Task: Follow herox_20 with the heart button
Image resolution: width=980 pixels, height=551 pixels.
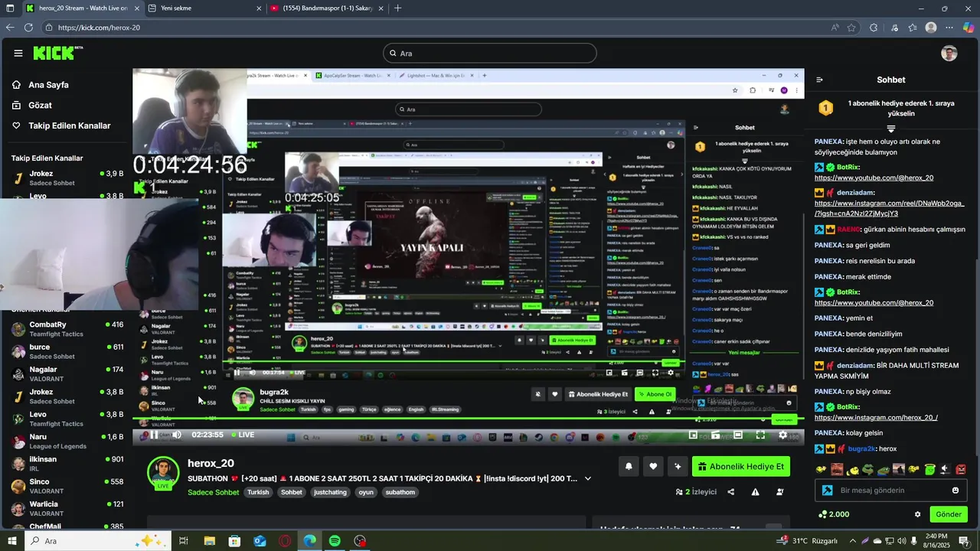Action: point(653,466)
